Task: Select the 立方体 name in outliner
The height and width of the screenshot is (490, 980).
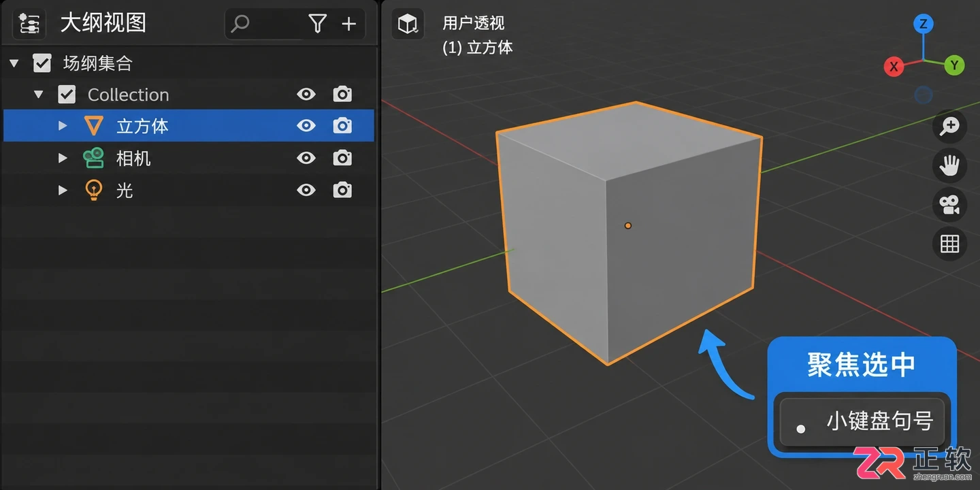Action: (142, 126)
